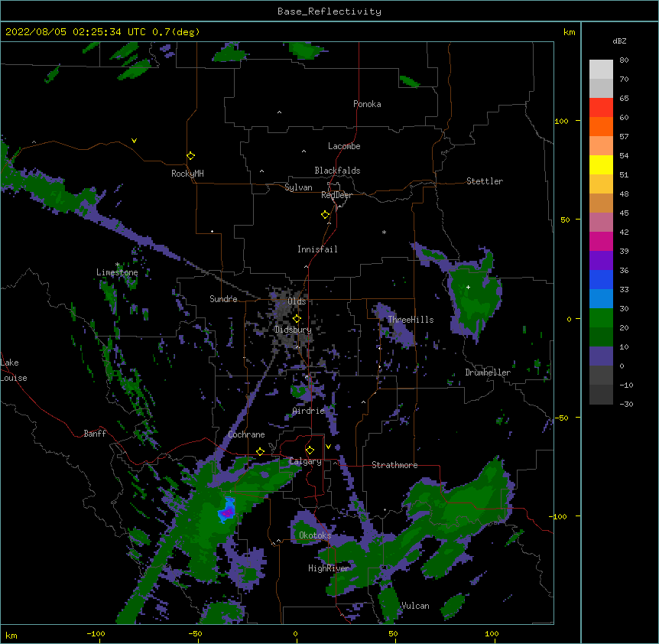Click the Sylvan town label
The height and width of the screenshot is (644, 659).
[x=298, y=187]
